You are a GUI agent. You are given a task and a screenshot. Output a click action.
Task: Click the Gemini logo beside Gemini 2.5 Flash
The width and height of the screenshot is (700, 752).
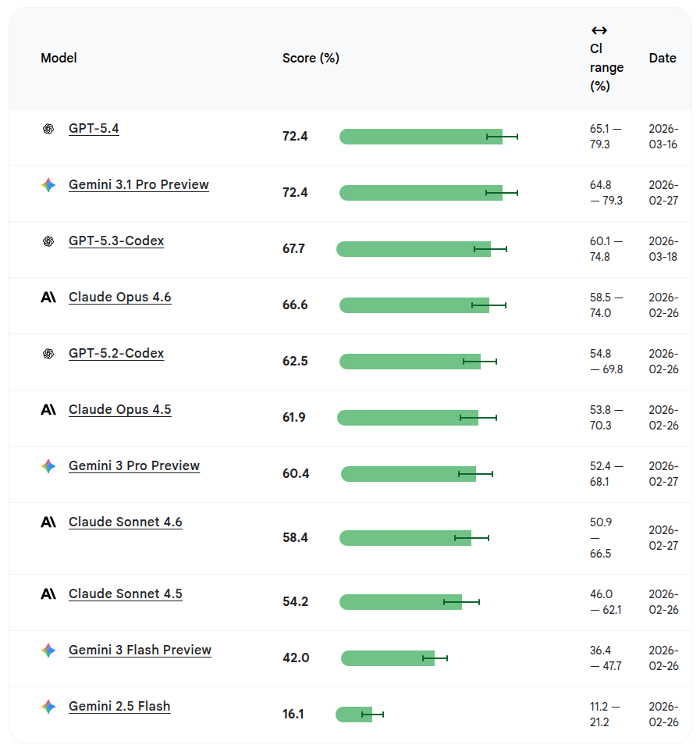point(48,707)
